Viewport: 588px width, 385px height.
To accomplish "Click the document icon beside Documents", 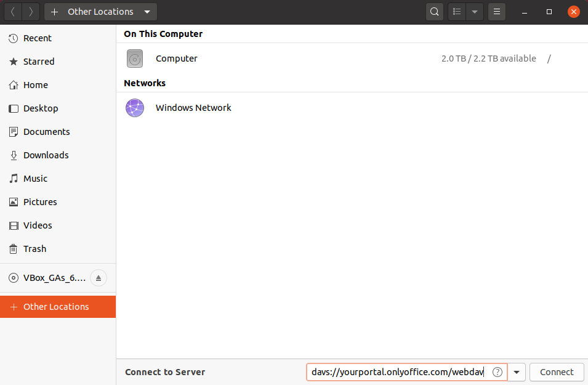I will (14, 132).
